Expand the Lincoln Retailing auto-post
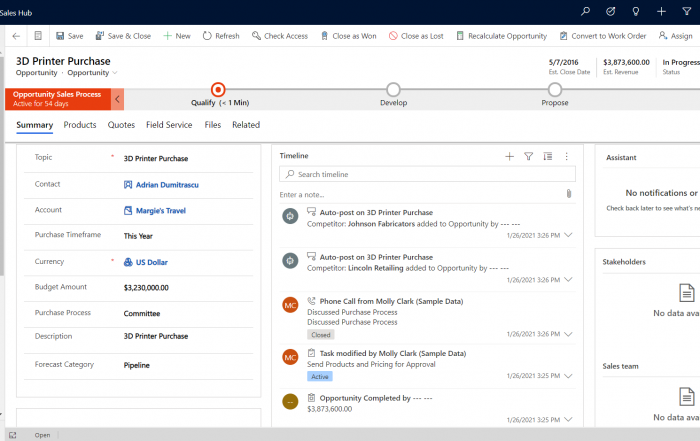This screenshot has height=441, width=700. [x=568, y=280]
